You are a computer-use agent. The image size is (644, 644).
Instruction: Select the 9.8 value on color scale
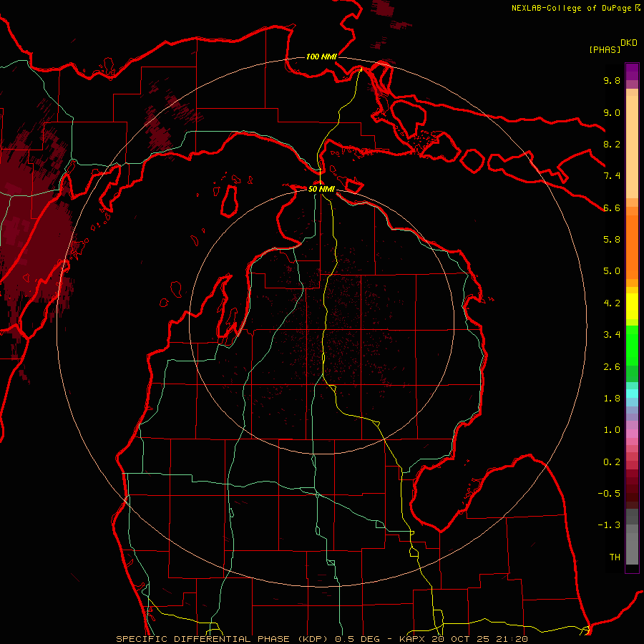pos(612,80)
